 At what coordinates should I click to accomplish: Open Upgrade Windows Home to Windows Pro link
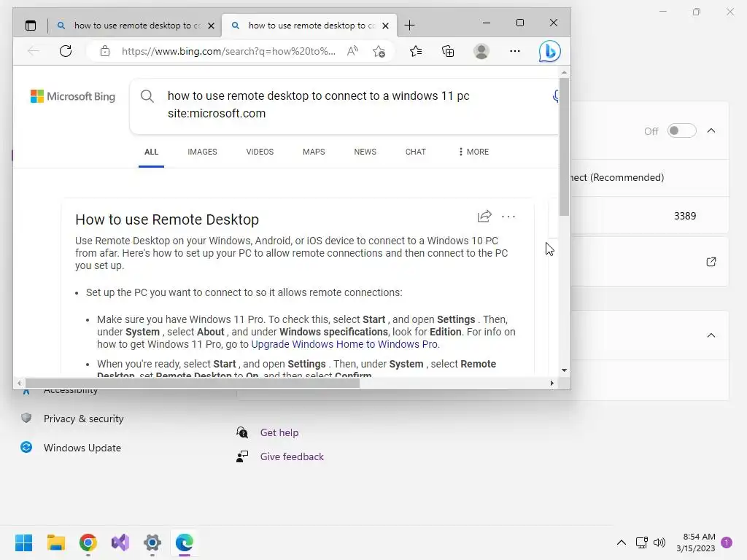pos(344,344)
